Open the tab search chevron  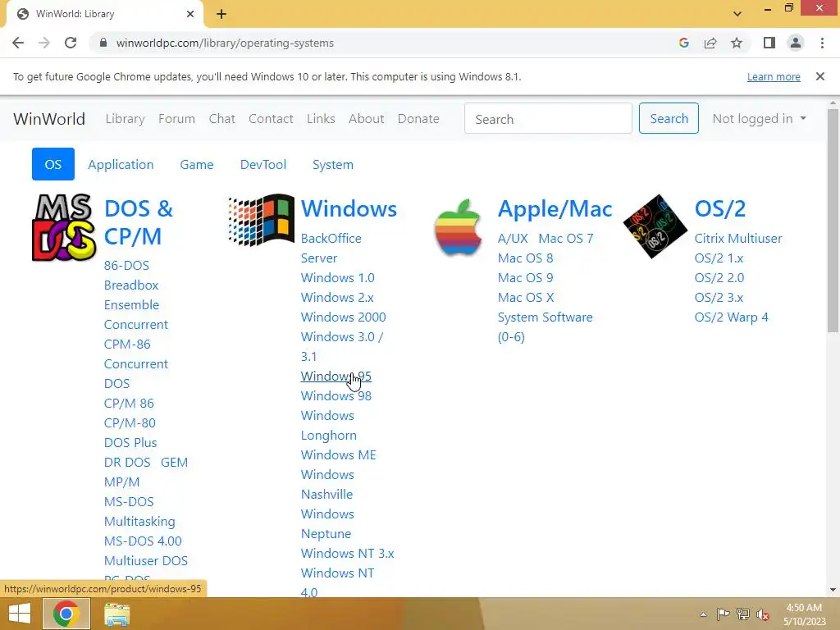(737, 14)
